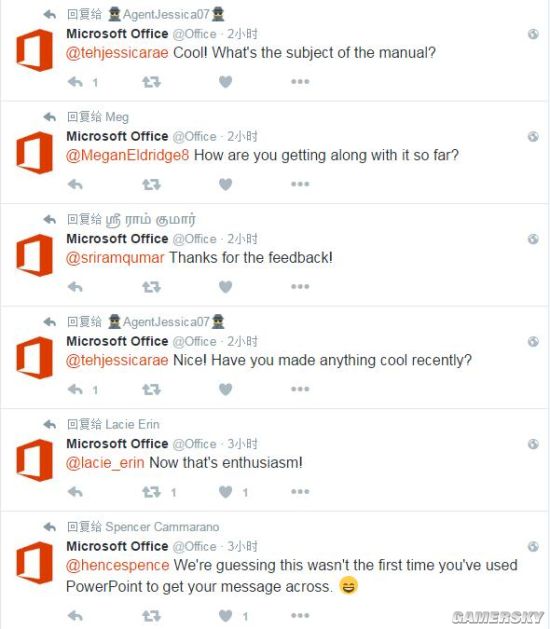Open the @Office handle on the Lacie Erin reply
This screenshot has height=629, width=550.
194,444
